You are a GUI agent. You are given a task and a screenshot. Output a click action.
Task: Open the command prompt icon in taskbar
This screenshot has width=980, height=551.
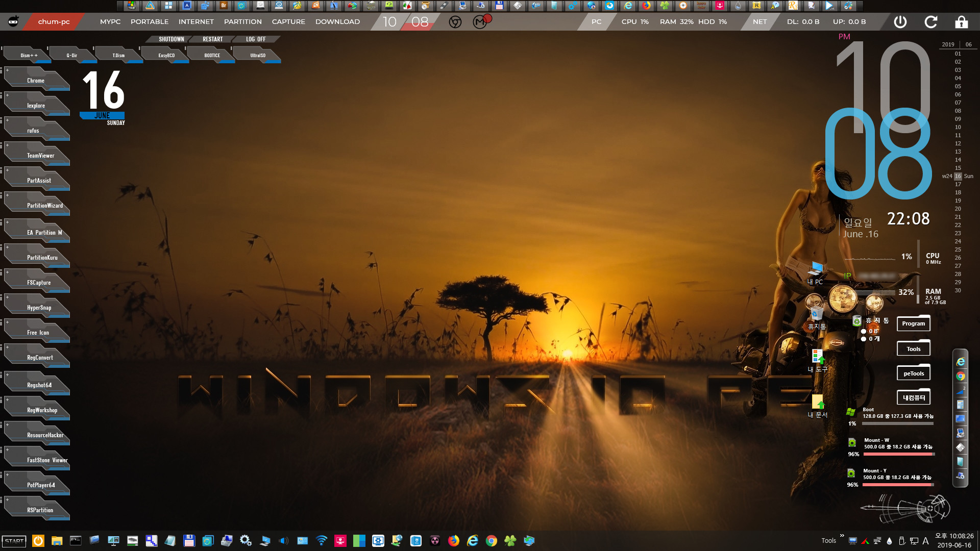pyautogui.click(x=76, y=541)
